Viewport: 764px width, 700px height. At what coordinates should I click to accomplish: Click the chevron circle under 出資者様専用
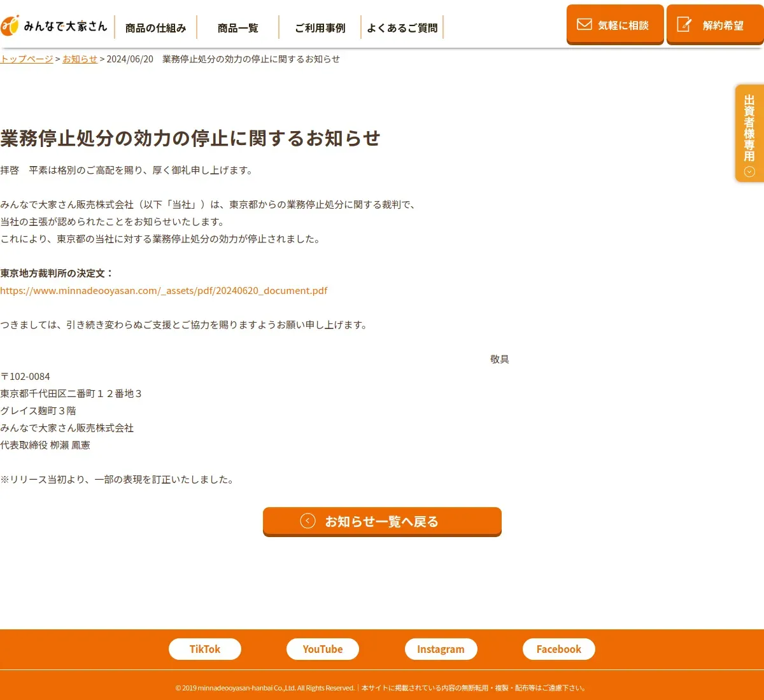point(749,171)
